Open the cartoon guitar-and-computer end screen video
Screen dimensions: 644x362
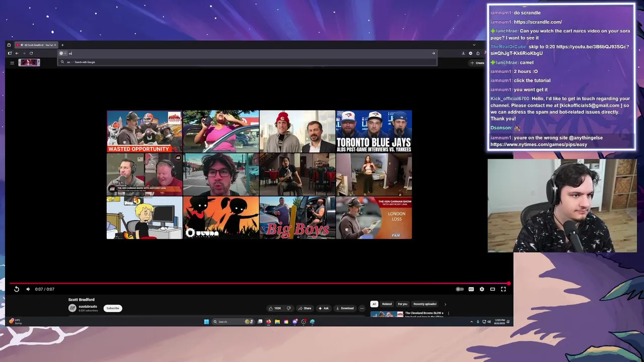pos(144,218)
